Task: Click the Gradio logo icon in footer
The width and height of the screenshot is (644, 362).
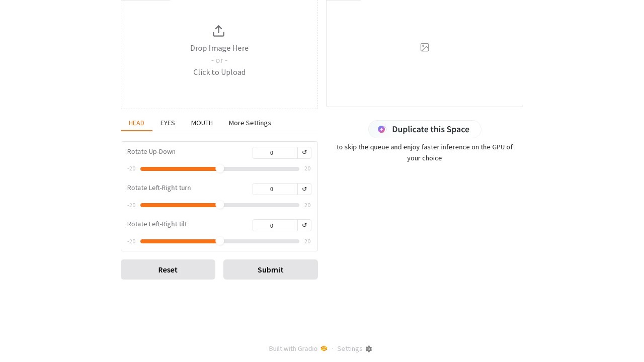Action: tap(324, 349)
